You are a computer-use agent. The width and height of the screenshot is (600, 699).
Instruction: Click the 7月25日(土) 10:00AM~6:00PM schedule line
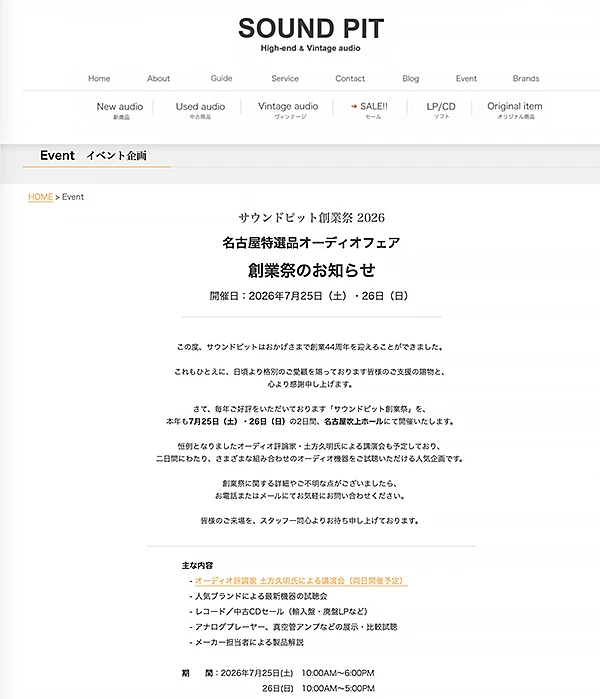(x=278, y=673)
